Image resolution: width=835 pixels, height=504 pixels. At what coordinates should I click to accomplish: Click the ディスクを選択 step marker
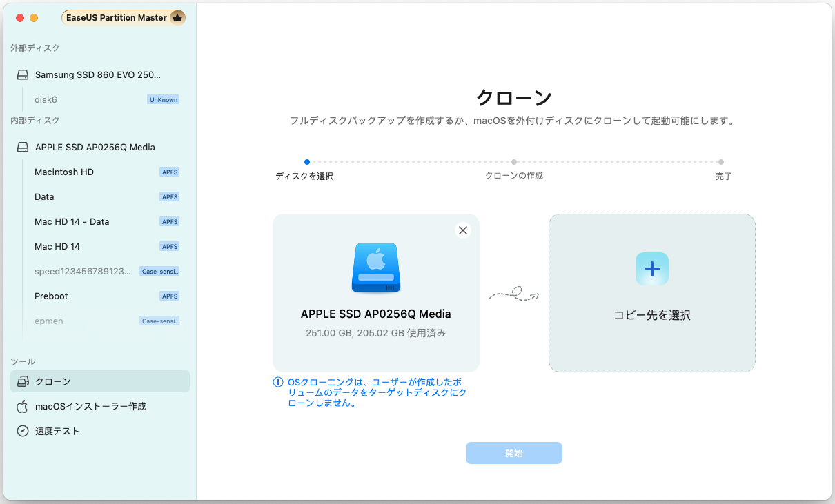306,163
